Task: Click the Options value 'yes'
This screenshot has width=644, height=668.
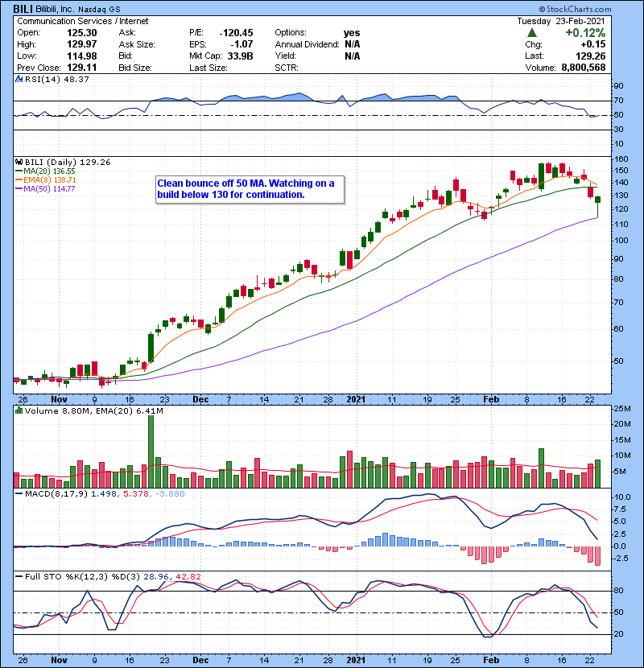Action: coord(352,33)
